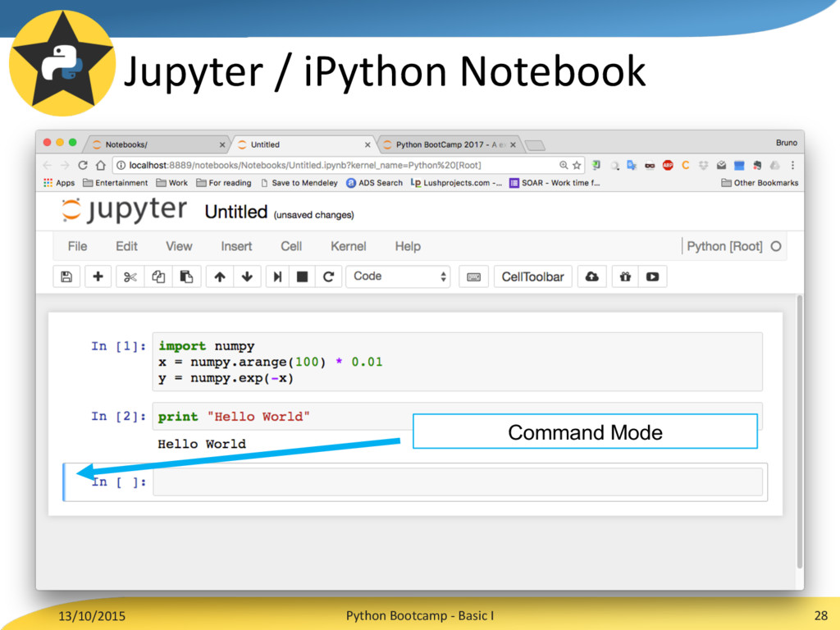Run the cell with the step-forward icon
840x630 pixels.
(277, 277)
